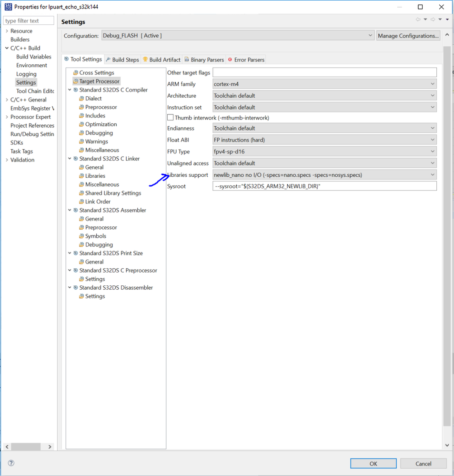
Task: Click the Shared Library Settings option icon
Action: (x=81, y=193)
